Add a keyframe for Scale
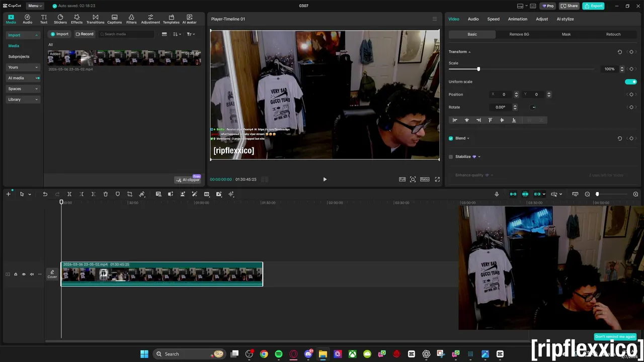The width and height of the screenshot is (644, 362). (x=631, y=69)
